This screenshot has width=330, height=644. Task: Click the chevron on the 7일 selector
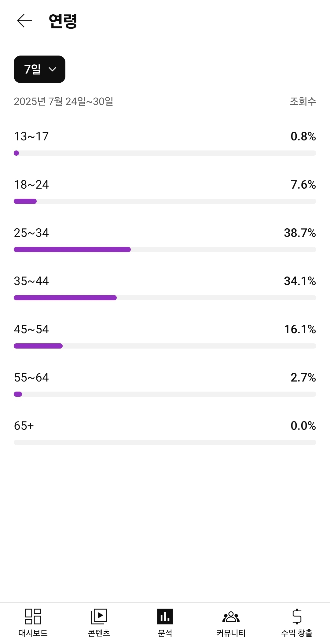coord(53,69)
